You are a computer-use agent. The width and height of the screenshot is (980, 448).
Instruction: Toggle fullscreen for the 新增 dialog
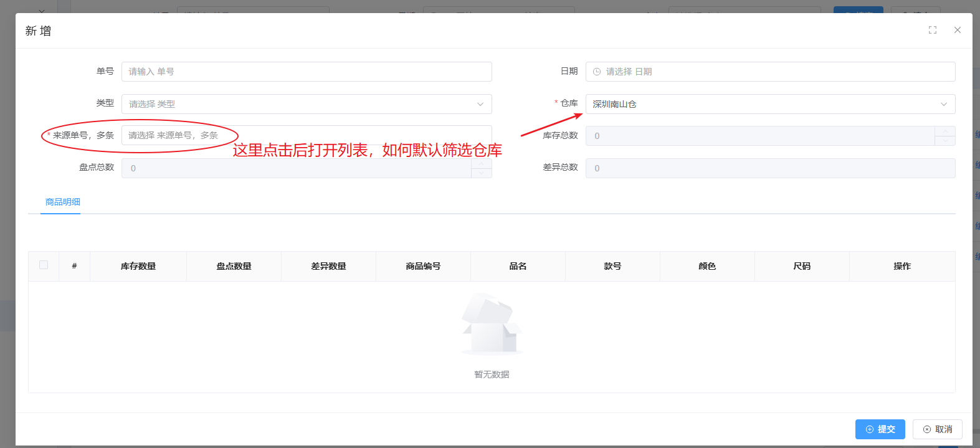click(932, 30)
